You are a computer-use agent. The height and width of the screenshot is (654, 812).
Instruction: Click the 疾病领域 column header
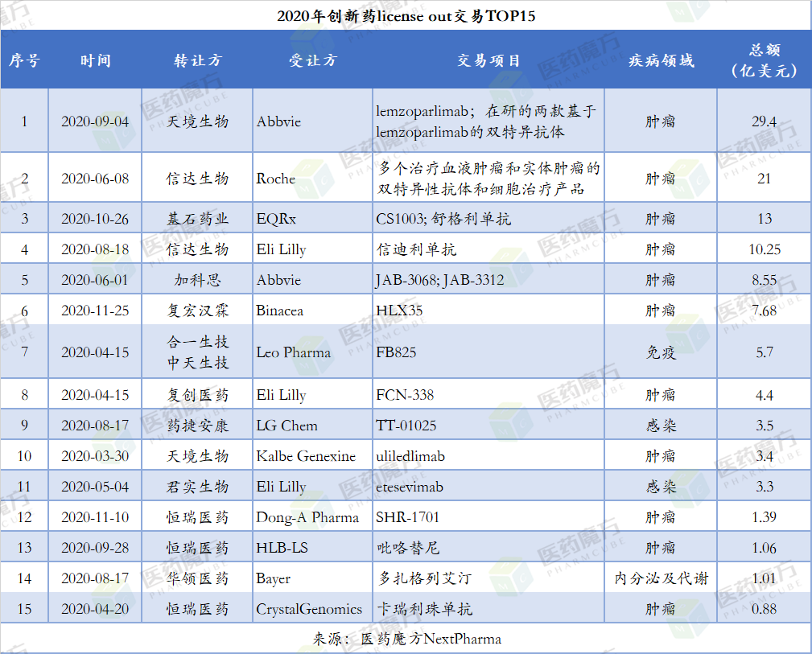tap(660, 60)
